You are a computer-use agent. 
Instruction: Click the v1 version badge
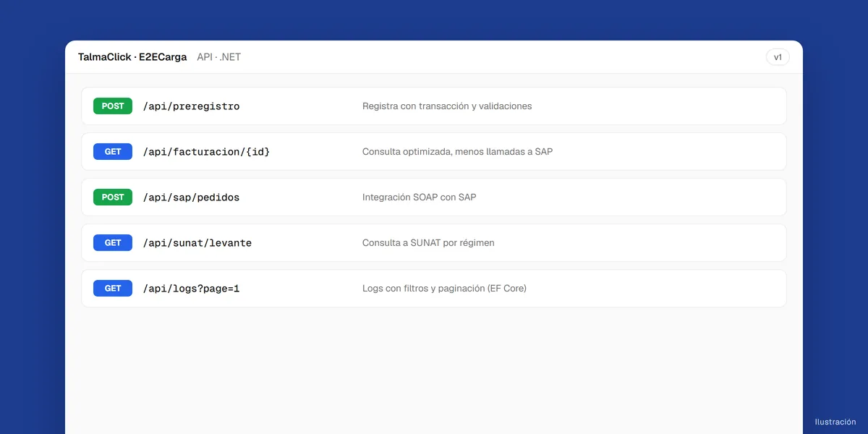778,57
